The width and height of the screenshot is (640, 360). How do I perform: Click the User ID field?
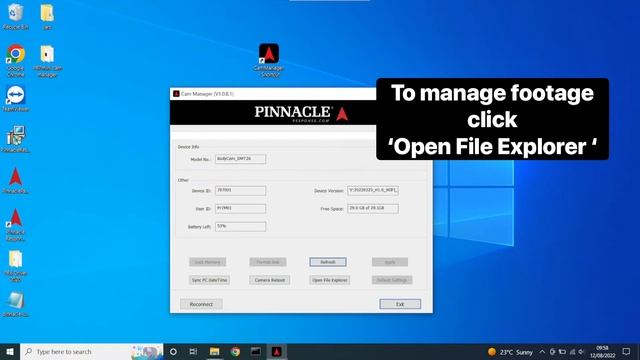[x=240, y=209]
